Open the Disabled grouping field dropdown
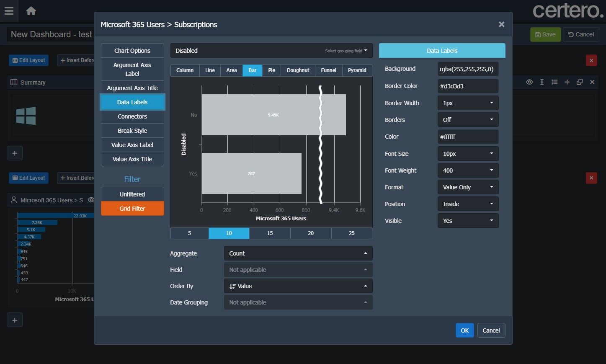The image size is (606, 364). coord(271,51)
